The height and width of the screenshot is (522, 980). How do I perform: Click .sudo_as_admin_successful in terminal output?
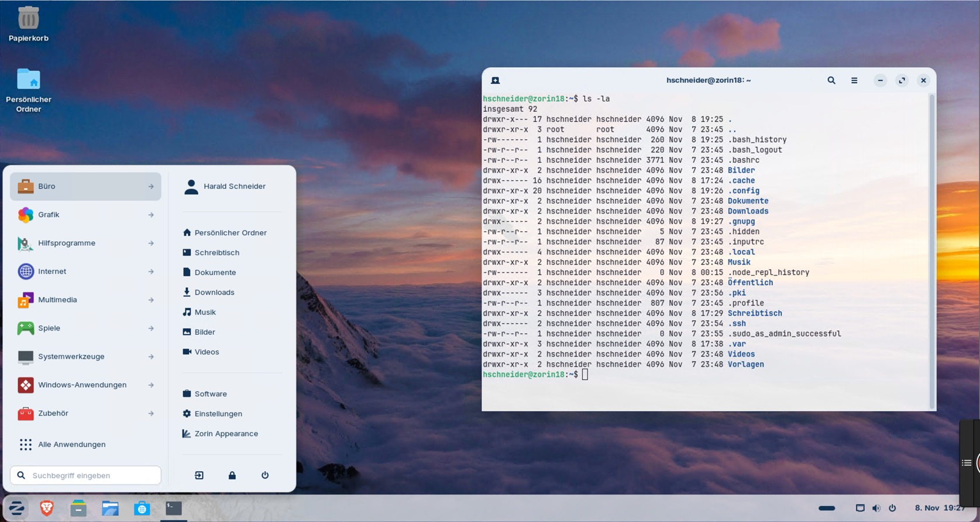(785, 334)
